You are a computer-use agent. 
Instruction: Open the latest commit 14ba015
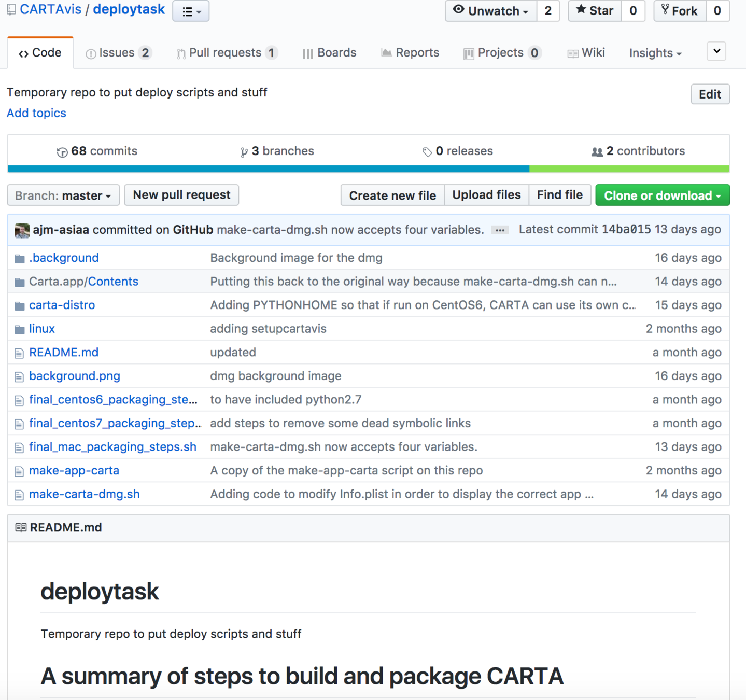point(626,230)
